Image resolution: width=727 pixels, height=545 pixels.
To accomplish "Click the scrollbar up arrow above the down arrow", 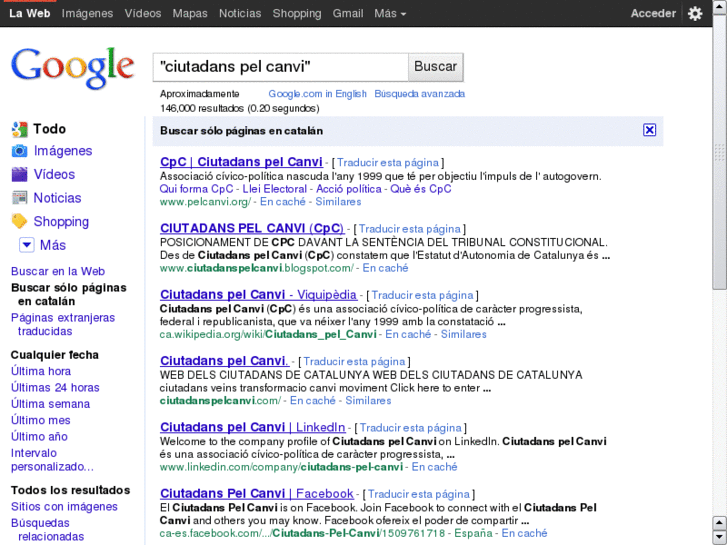I will pyautogui.click(x=719, y=523).
